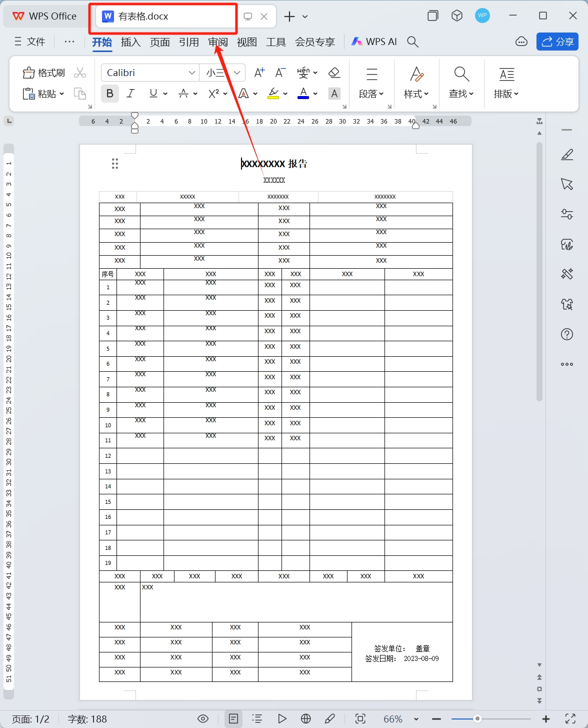
Task: Click the WP user avatar
Action: [x=482, y=16]
